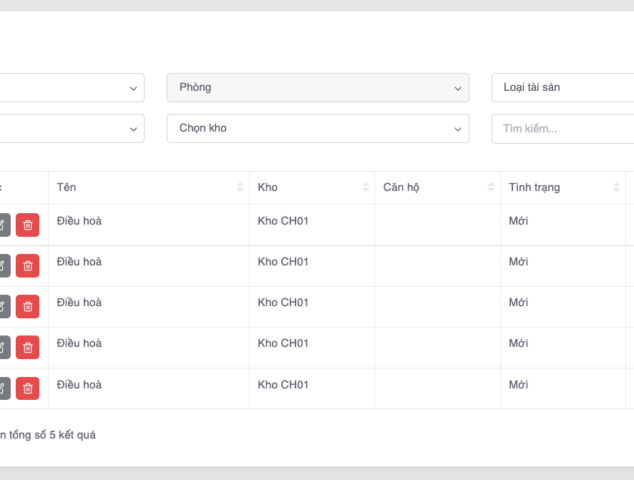This screenshot has height=480, width=634.
Task: Expand the Chọn kho dropdown
Action: (317, 128)
